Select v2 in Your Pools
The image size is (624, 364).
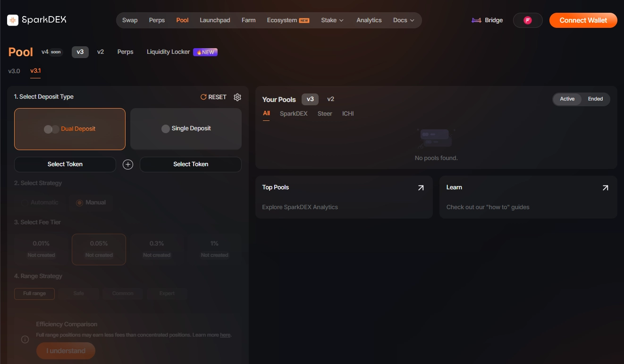(331, 99)
